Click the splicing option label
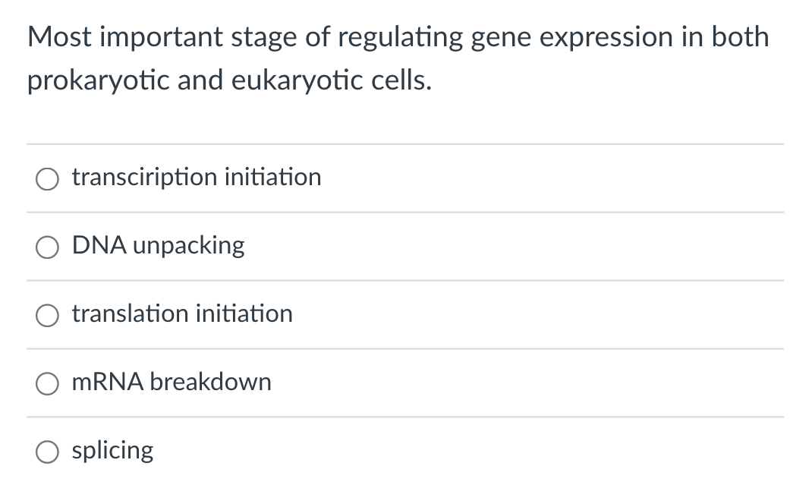Viewport: 812px width, 504px height. [112, 451]
